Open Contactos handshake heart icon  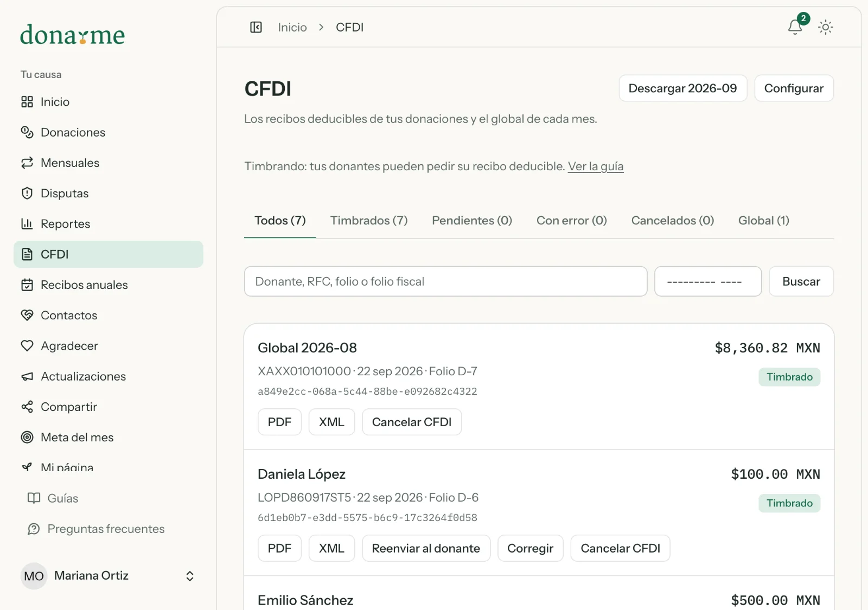tap(27, 315)
